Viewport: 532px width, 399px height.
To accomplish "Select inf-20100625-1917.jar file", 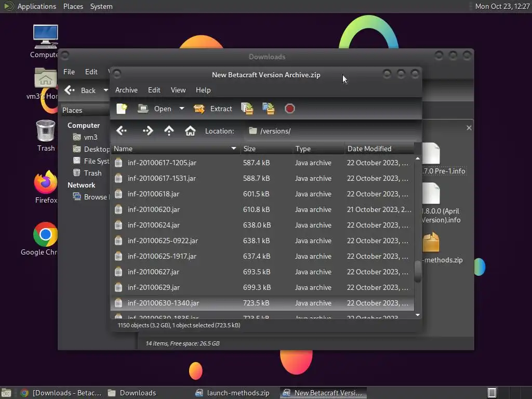I will [x=262, y=257].
